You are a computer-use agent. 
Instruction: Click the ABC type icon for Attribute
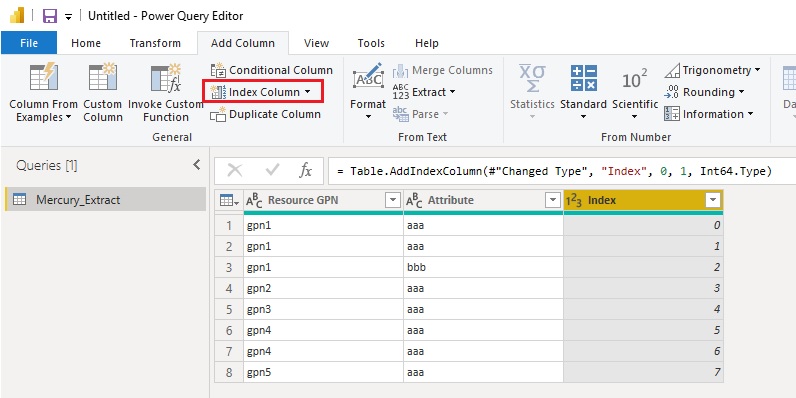click(x=415, y=201)
